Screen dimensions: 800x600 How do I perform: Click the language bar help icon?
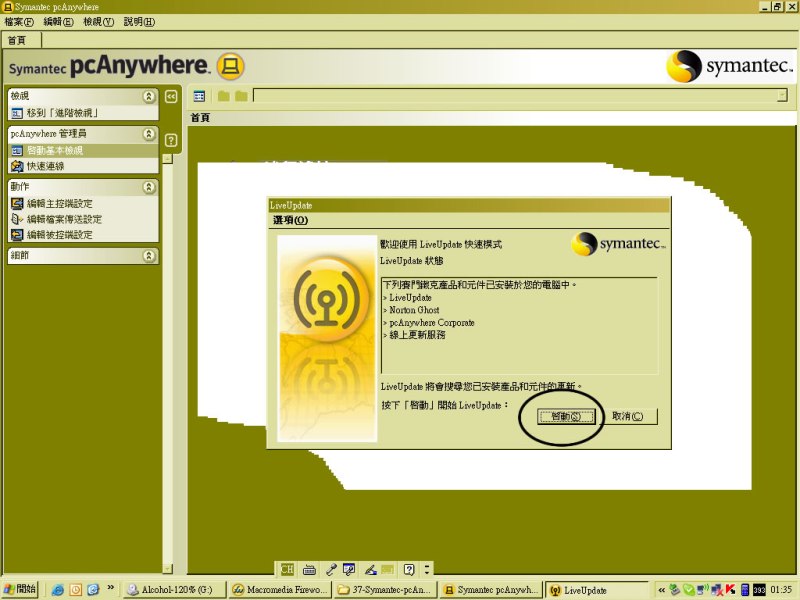coord(409,569)
